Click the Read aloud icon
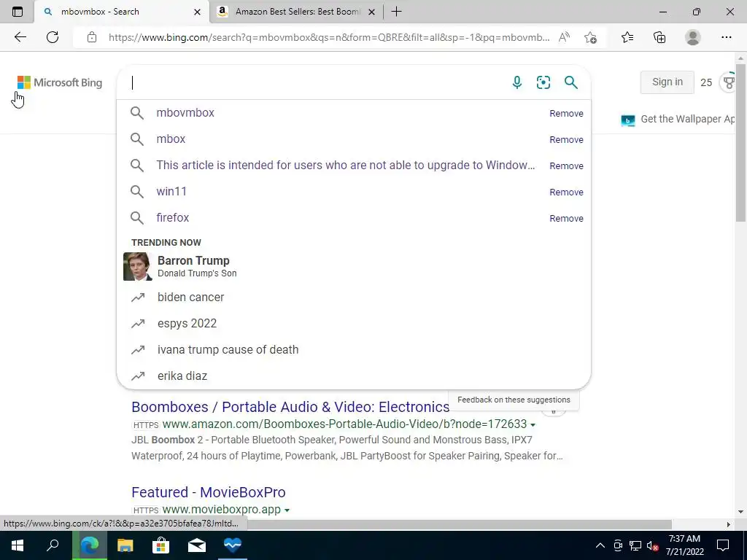747x560 pixels. click(564, 37)
